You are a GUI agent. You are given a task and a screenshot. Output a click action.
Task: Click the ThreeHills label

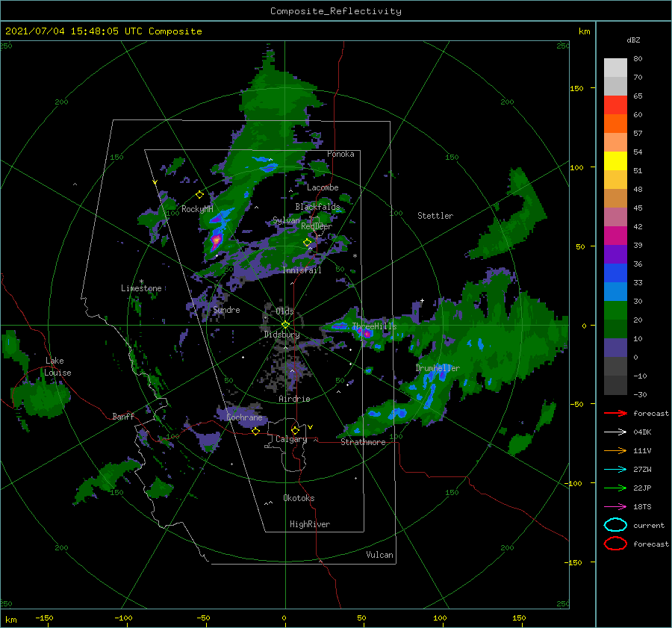click(x=374, y=326)
